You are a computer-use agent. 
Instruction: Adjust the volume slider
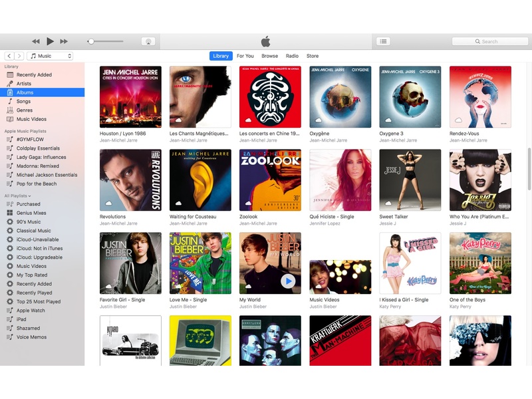(106, 41)
